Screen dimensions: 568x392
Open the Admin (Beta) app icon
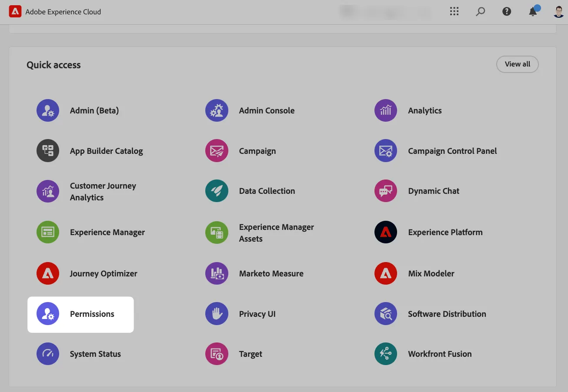point(48,110)
